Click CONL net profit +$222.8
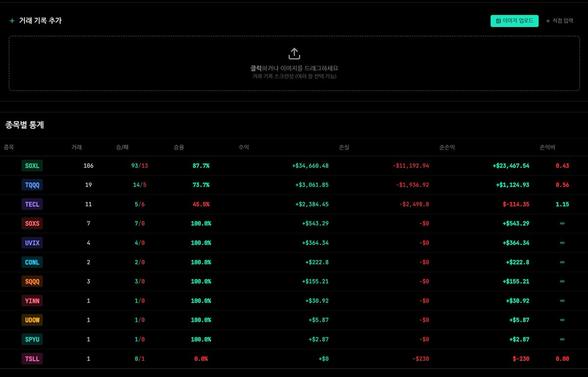 [x=518, y=262]
